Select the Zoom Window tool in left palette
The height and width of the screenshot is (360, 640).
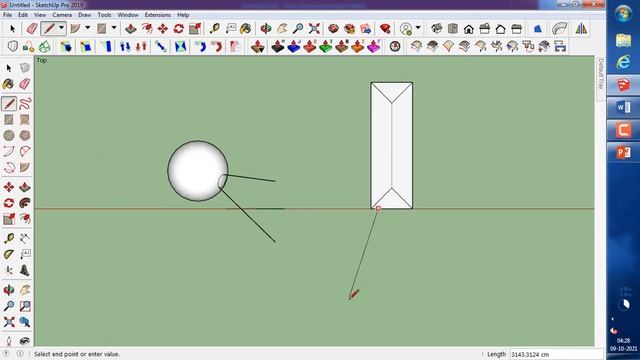25,306
